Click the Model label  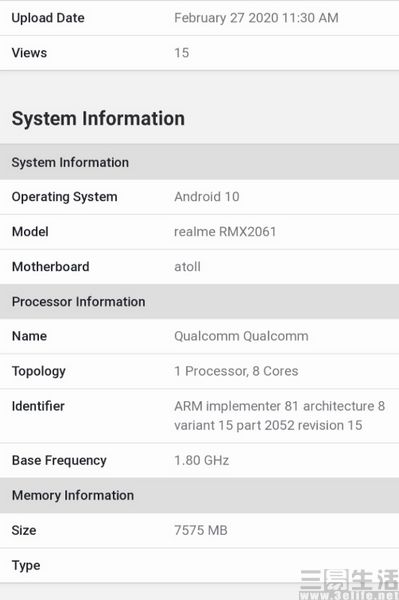pos(30,232)
